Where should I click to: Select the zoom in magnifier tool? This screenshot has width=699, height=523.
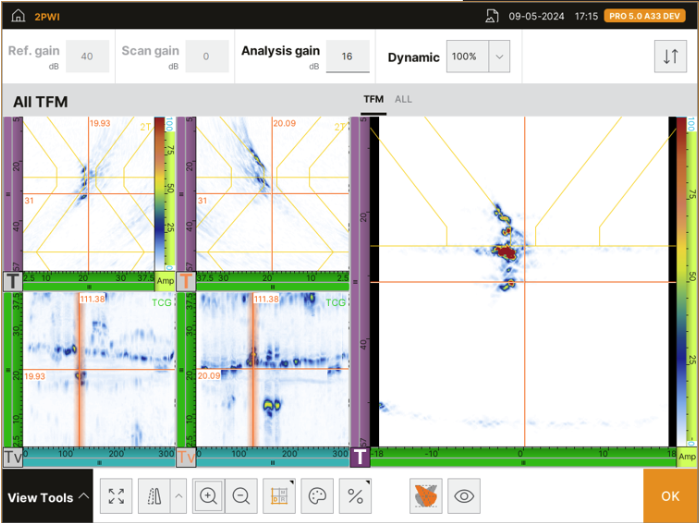(x=209, y=496)
